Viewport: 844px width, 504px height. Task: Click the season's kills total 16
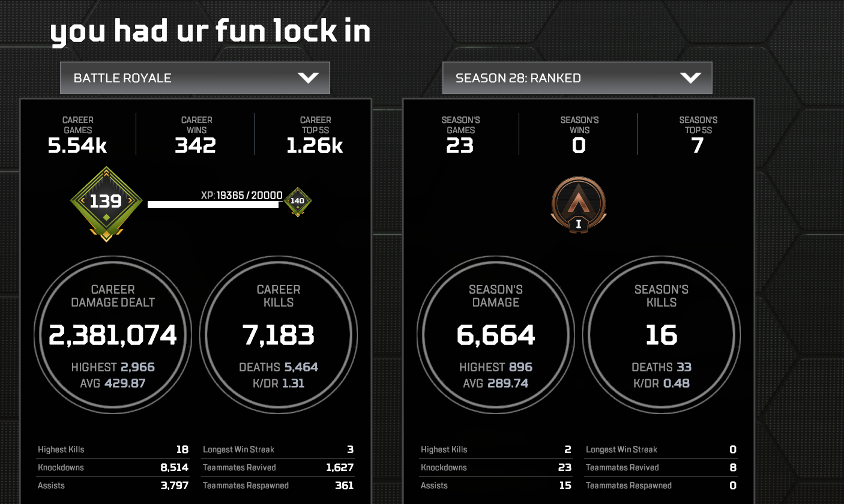pos(662,335)
